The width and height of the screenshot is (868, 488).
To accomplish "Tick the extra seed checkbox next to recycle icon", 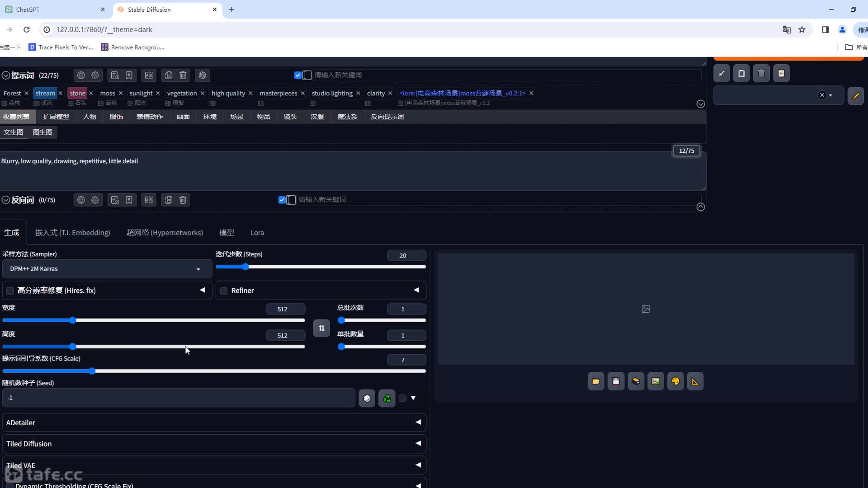I will (x=402, y=398).
